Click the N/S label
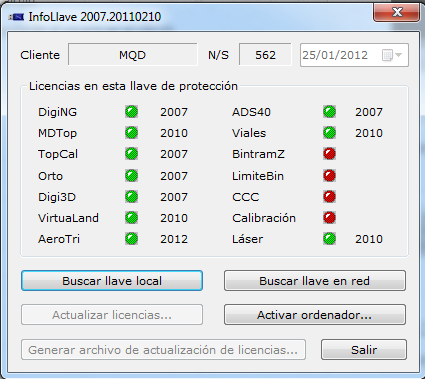Viewport: 425px width, 379px height. 218,55
